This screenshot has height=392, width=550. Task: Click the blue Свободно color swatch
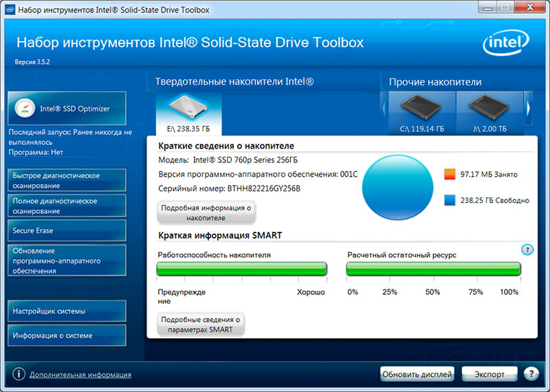(x=450, y=200)
